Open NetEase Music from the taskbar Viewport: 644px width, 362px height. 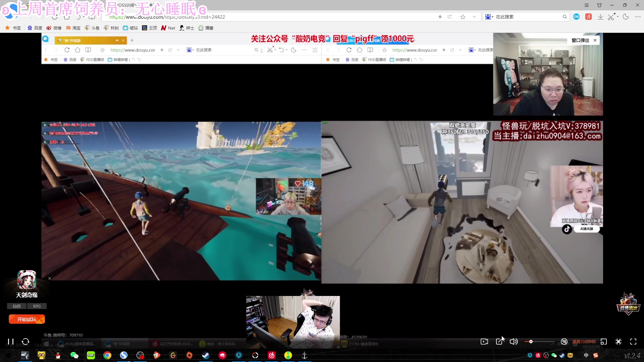pyautogui.click(x=272, y=355)
